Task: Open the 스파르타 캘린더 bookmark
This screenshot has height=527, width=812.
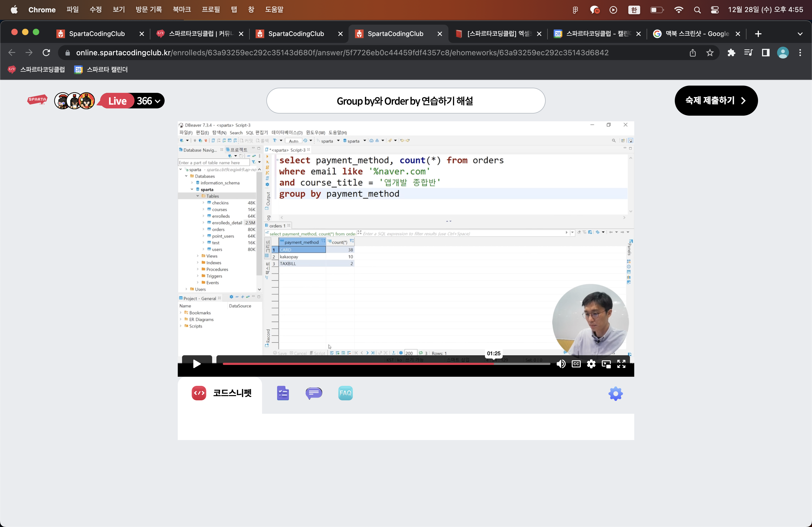Action: tap(101, 69)
